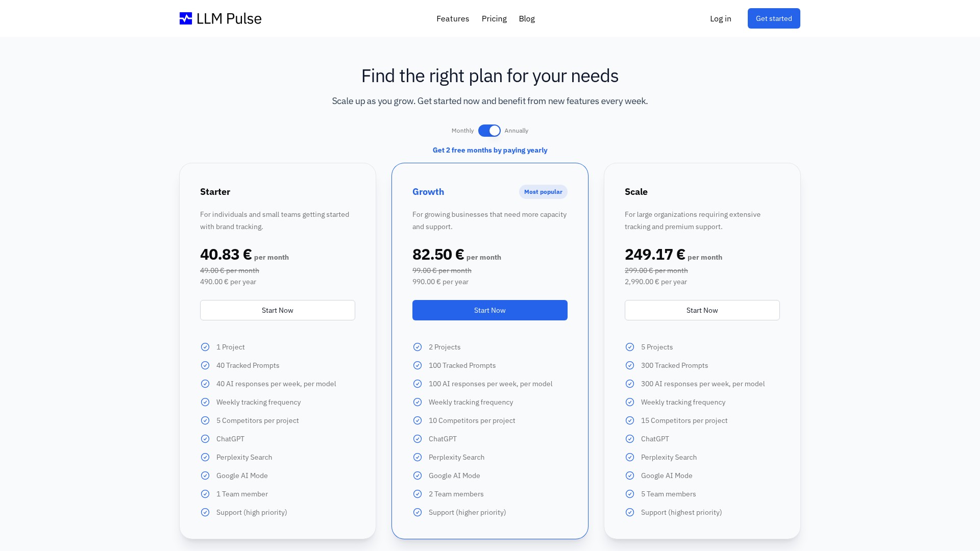Click checkmark icon next to 100 Tracked Prompts
980x551 pixels.
pos(418,365)
